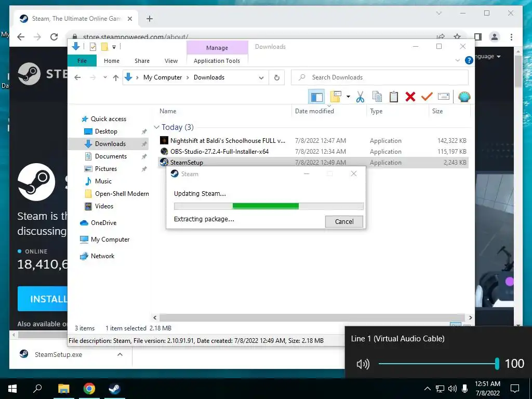
Task: Open OneDrive in navigation pane
Action: pos(103,222)
